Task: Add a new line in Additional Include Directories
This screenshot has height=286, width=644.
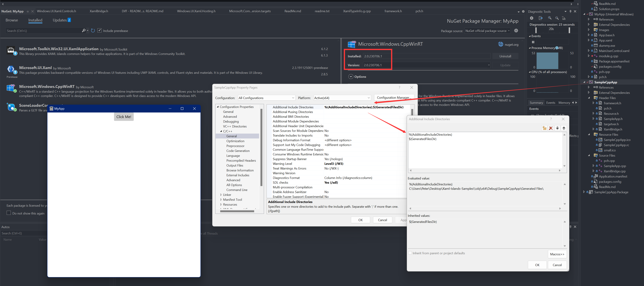Action: coord(544,128)
